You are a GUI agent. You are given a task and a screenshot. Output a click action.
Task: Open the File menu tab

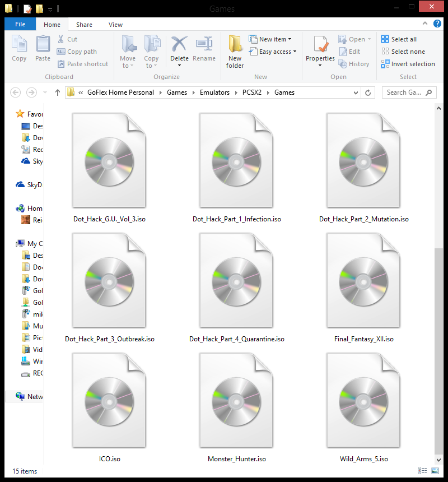pos(20,24)
